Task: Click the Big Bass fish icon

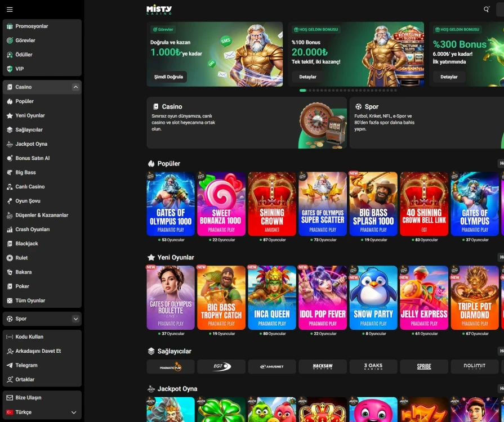Action: click(10, 173)
